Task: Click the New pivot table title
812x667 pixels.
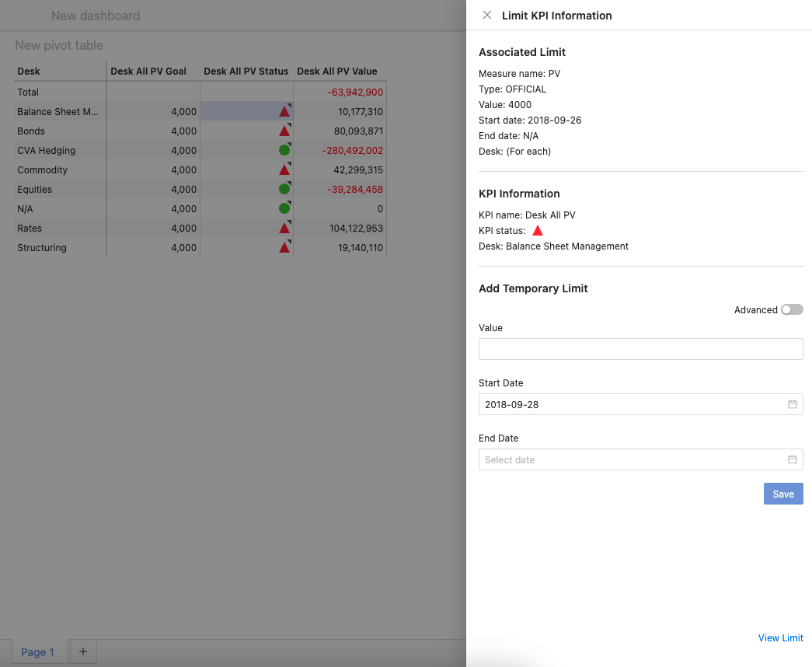Action: click(x=59, y=46)
